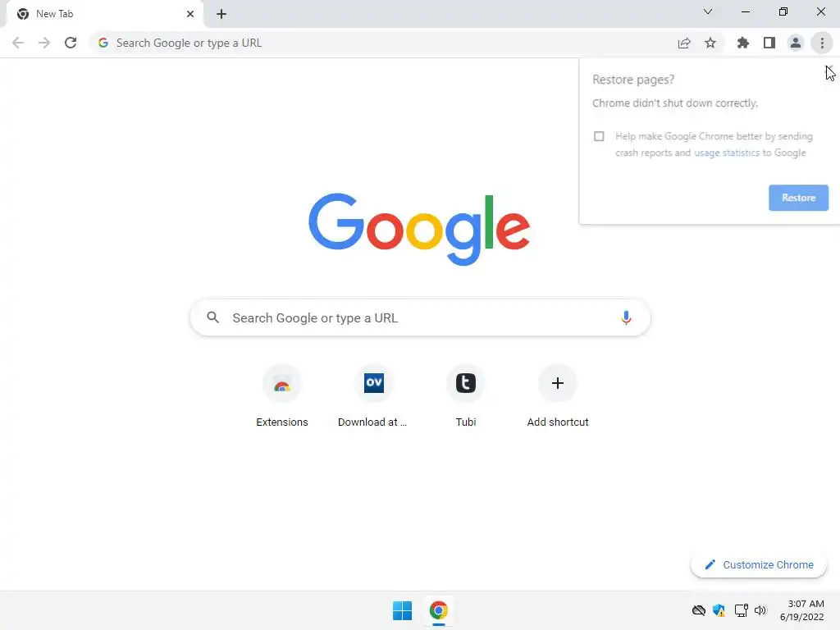Open the Extensions puzzle icon
Screen dimensions: 840x630
click(743, 43)
